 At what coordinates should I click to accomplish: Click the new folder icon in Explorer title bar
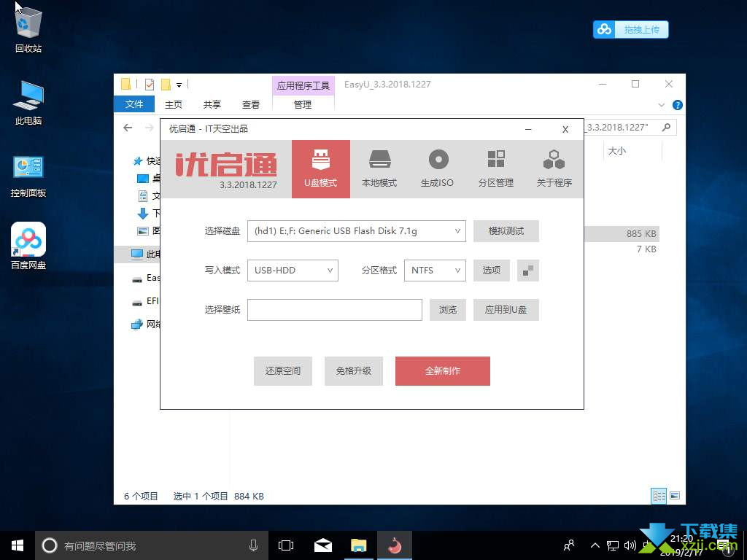(x=166, y=85)
